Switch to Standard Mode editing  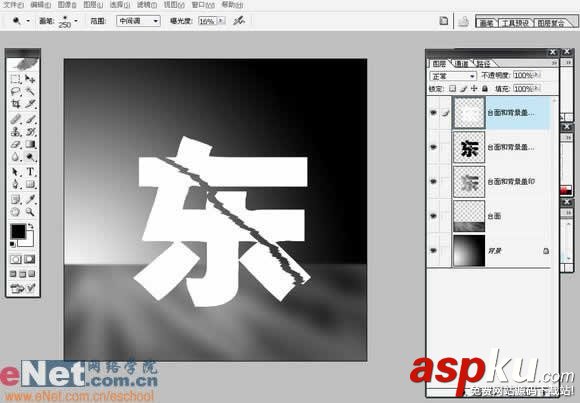click(16, 259)
